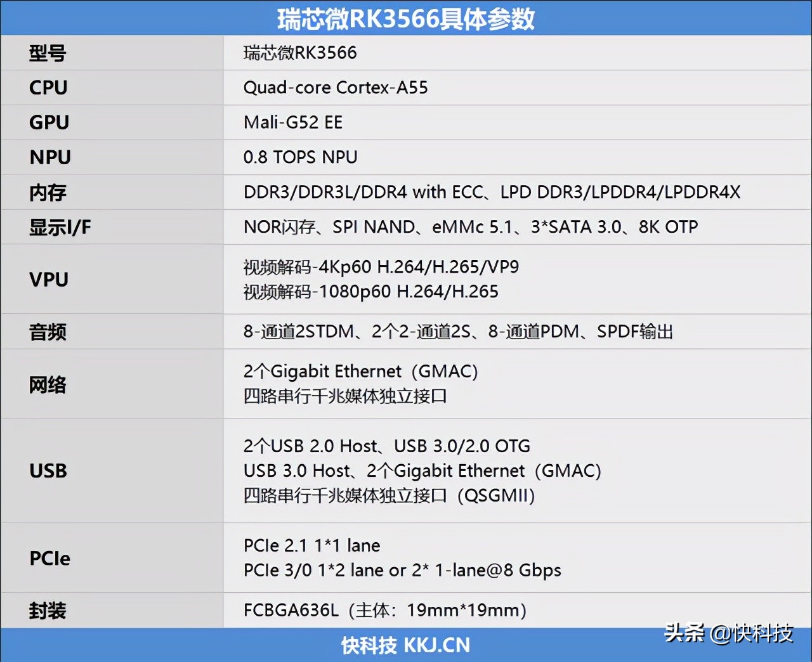Click the CPU row label
The height and width of the screenshot is (662, 812).
[x=48, y=88]
